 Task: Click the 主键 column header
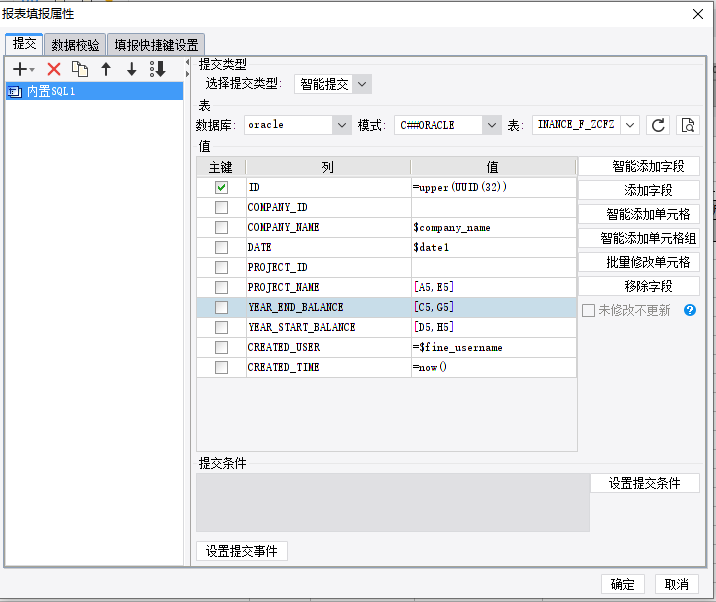coord(221,167)
